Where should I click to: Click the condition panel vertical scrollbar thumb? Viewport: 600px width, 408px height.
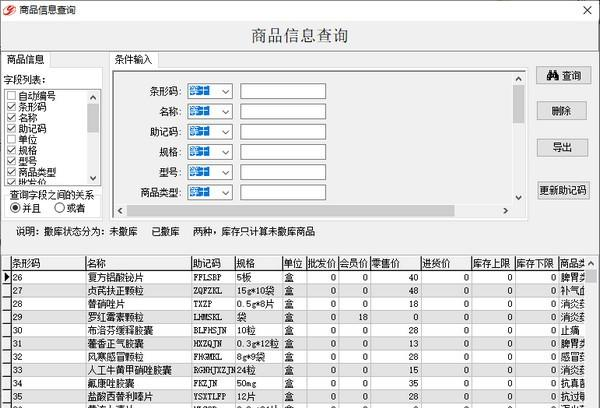[518, 104]
